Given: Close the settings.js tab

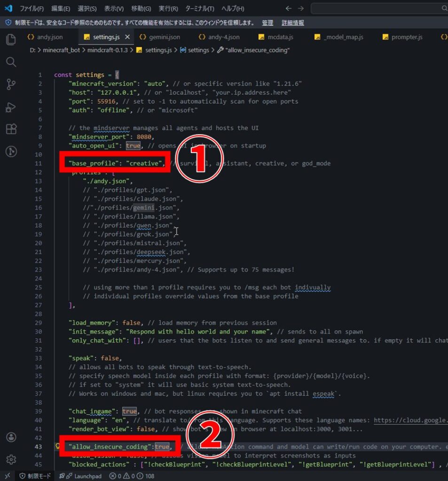Looking at the screenshot, I should [127, 37].
